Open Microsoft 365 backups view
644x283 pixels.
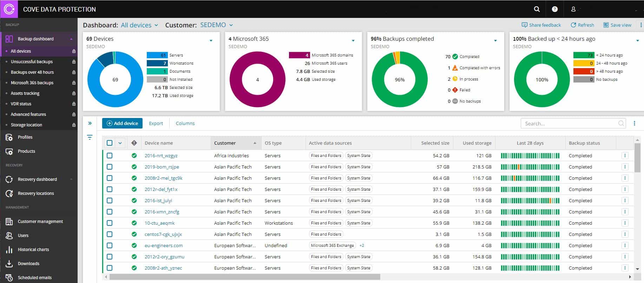tap(32, 83)
